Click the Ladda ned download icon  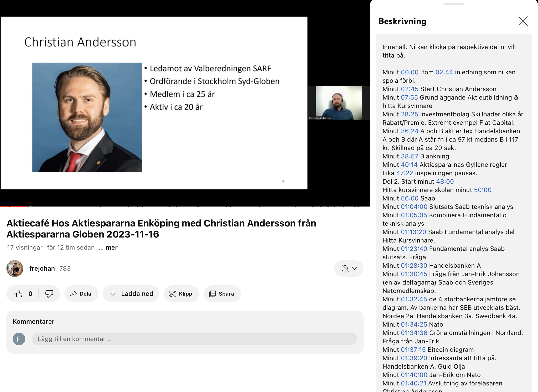(x=113, y=293)
